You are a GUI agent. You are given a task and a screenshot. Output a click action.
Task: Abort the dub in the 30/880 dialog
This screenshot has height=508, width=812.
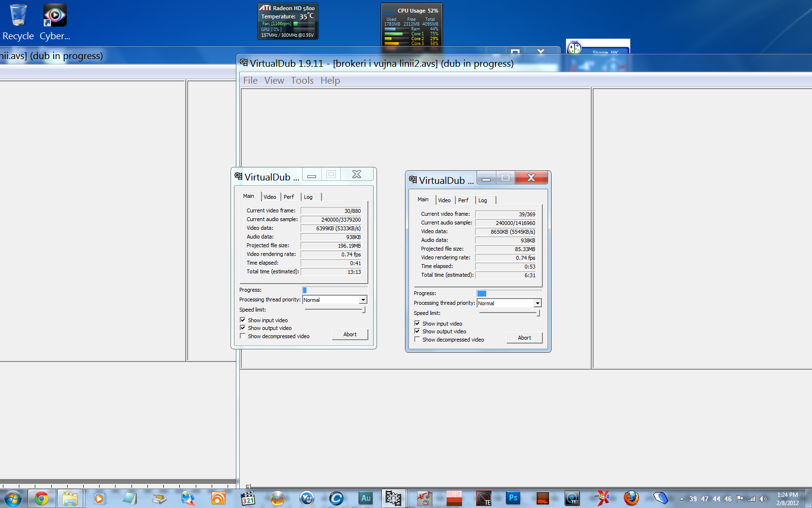pos(350,334)
